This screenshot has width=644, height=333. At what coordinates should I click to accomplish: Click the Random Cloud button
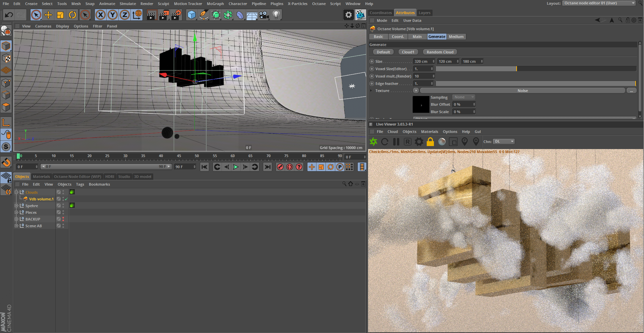[440, 52]
